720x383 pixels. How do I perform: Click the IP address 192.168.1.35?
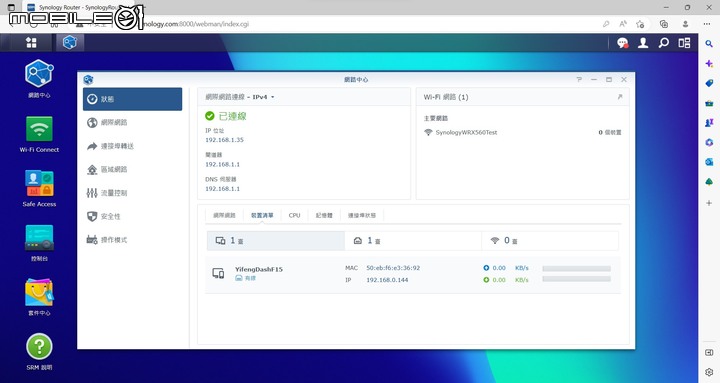224,140
